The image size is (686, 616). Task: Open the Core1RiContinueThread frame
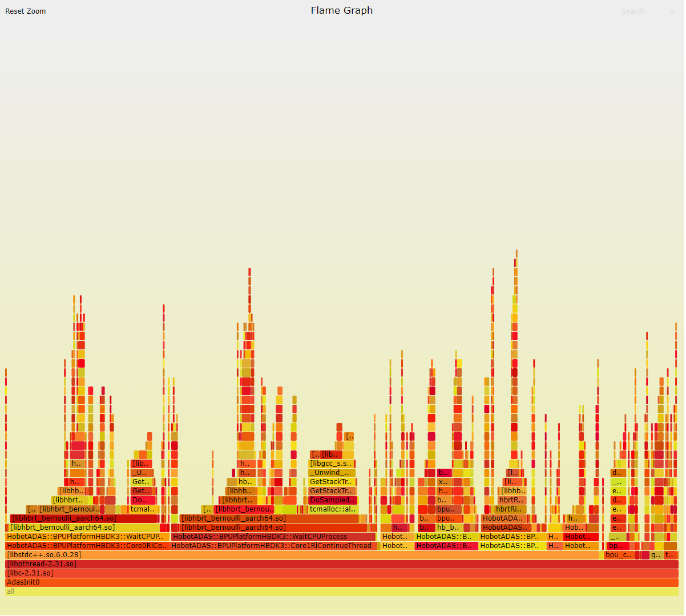273,546
